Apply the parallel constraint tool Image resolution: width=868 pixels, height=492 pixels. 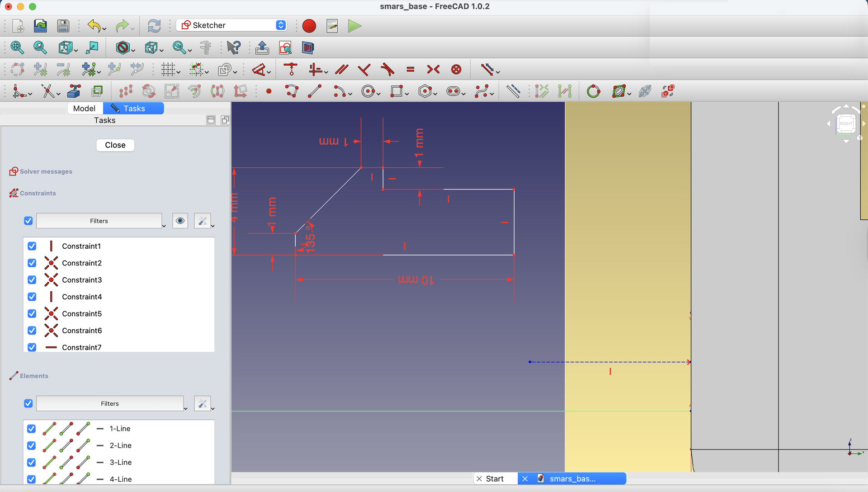pos(342,69)
